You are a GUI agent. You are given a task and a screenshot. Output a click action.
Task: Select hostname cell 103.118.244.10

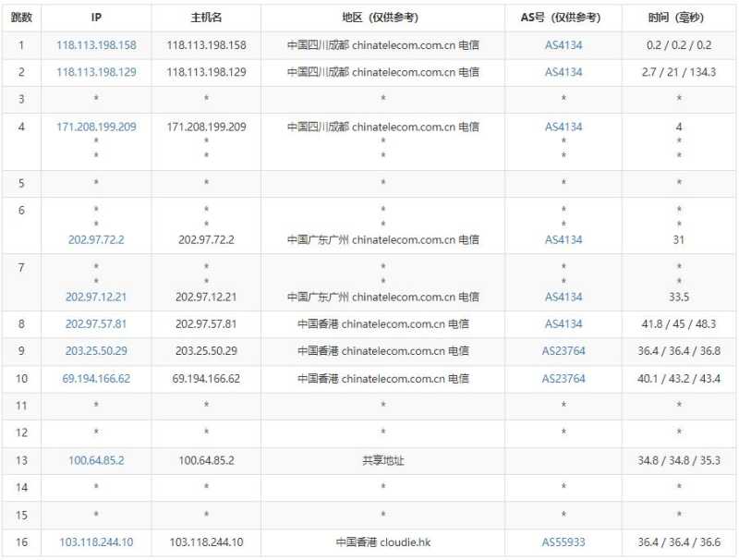point(206,542)
